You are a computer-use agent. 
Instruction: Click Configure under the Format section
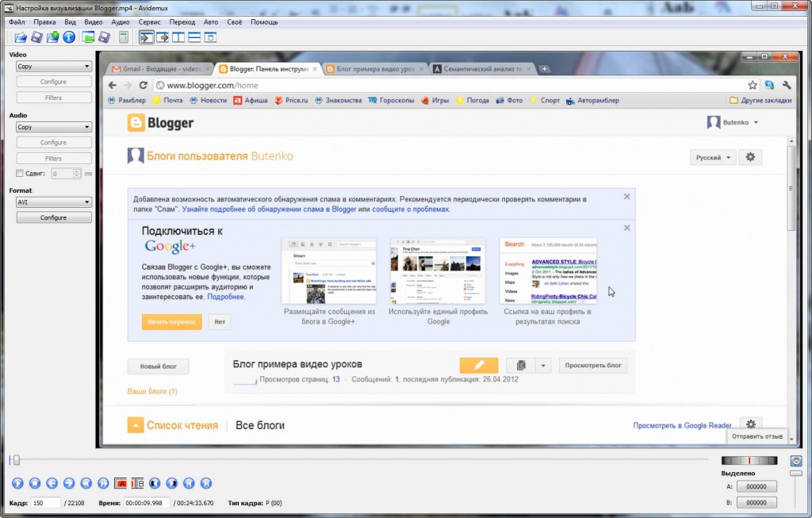[54, 217]
